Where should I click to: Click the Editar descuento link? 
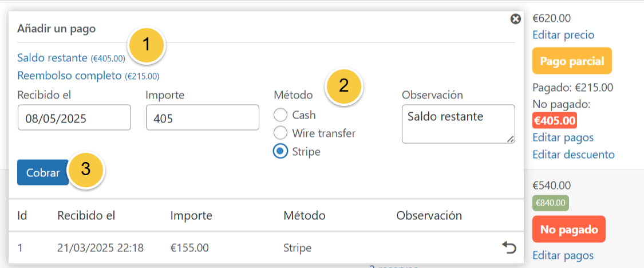(x=573, y=155)
